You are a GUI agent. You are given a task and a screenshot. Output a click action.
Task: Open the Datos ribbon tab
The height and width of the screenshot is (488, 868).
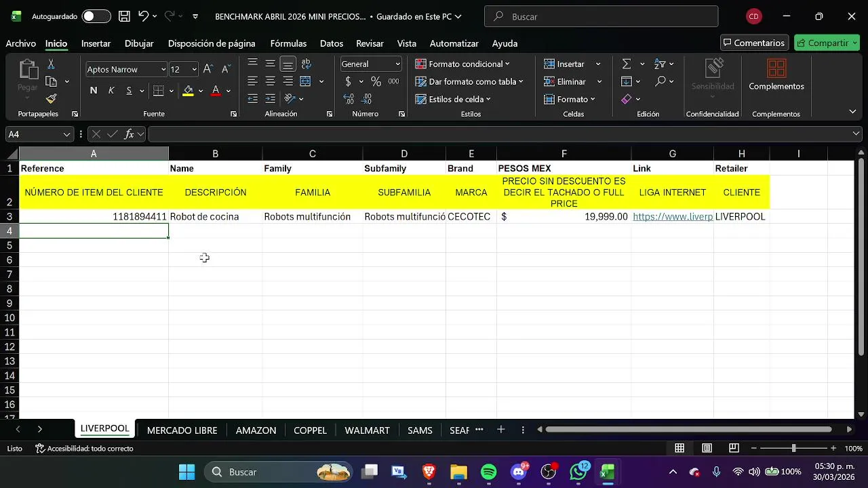click(332, 43)
